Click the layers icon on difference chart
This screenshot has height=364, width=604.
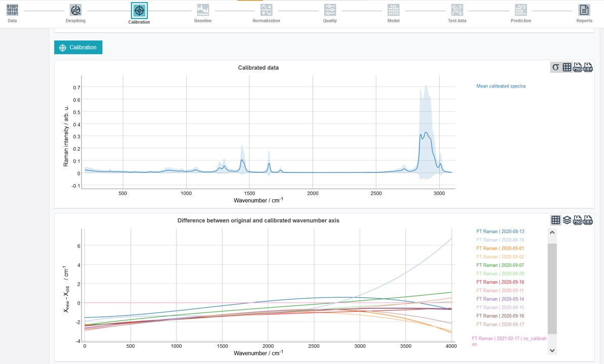click(x=567, y=220)
